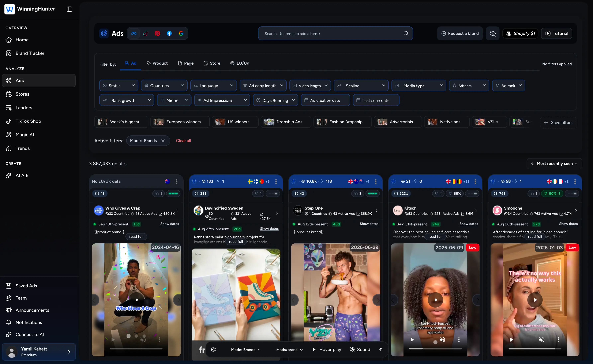Toggle Sound in the bottom toolbar

coord(360,349)
